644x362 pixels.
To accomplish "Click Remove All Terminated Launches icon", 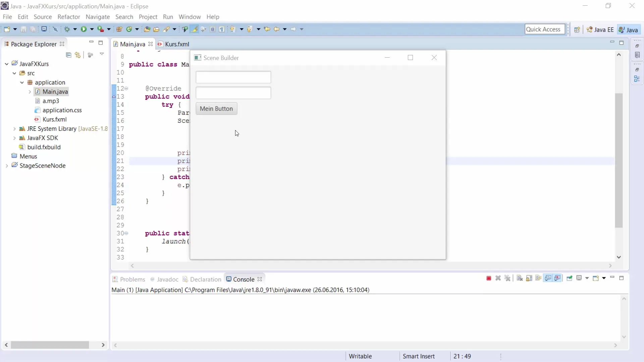I will (507, 278).
